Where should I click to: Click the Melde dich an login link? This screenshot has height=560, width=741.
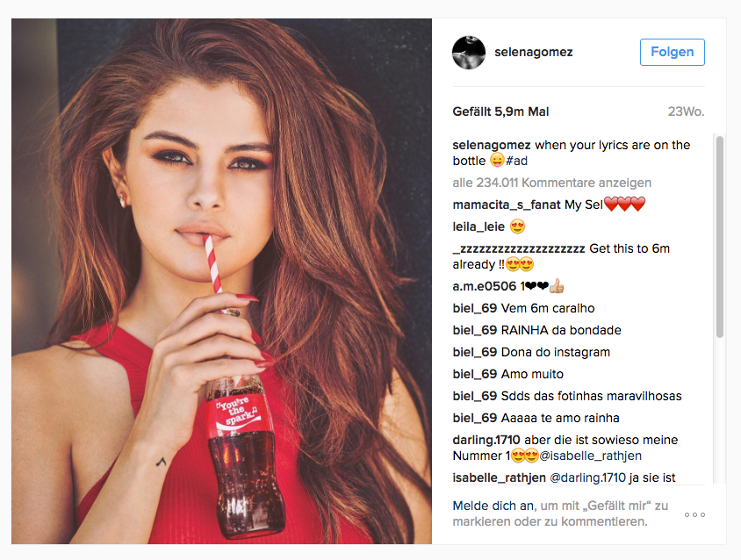click(493, 506)
